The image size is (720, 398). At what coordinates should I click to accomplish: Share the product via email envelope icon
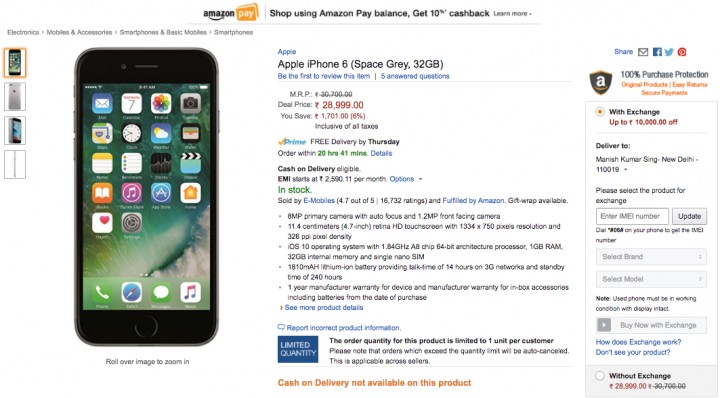coord(643,52)
